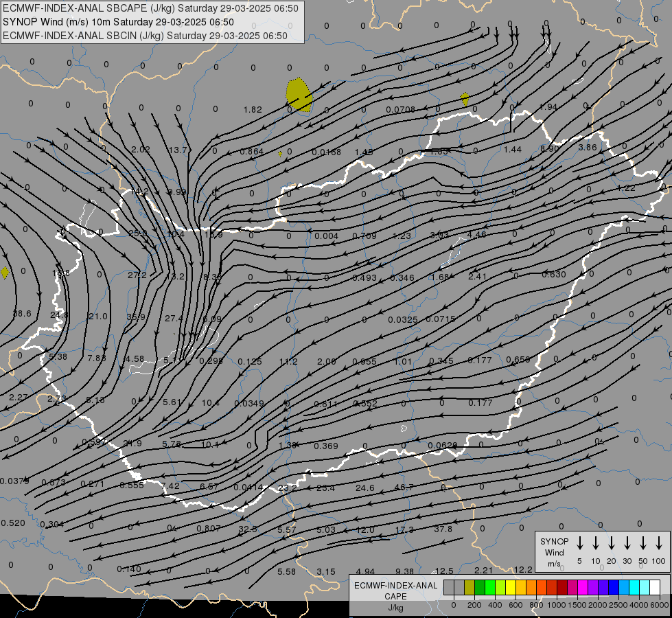Click the 9.38 CAPE value
This screenshot has height=618, width=672.
point(404,571)
